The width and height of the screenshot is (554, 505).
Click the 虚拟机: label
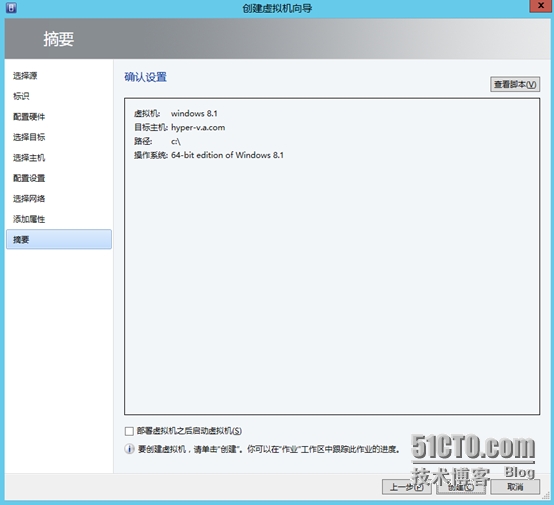click(x=147, y=113)
